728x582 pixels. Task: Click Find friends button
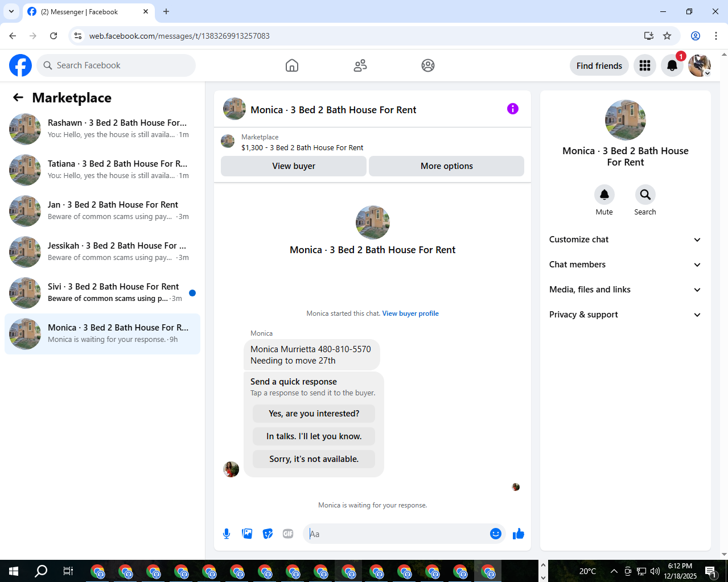click(599, 65)
